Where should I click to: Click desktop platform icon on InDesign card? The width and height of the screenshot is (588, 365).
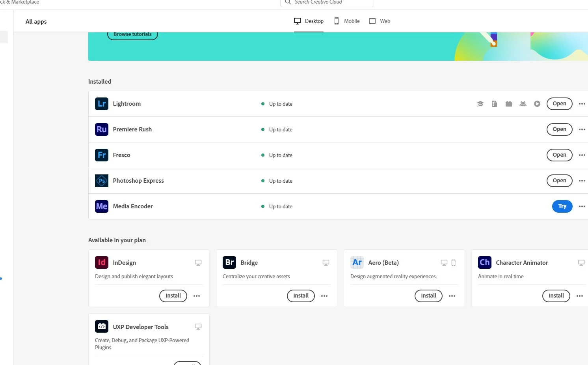(198, 263)
